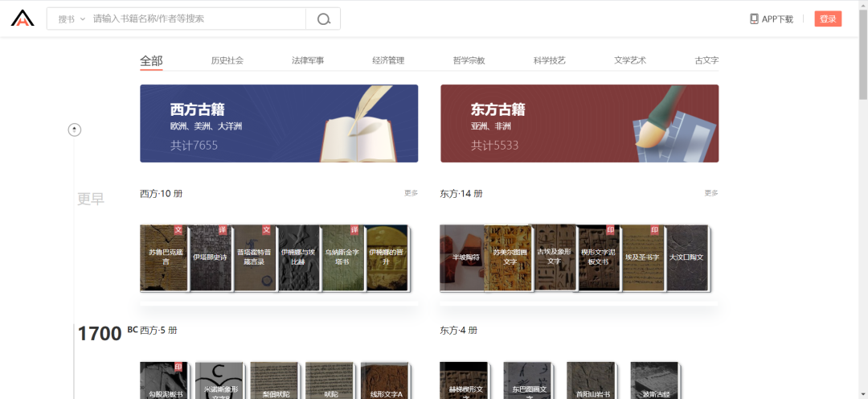Click the 印 badge on 勾股泥板书

(178, 367)
